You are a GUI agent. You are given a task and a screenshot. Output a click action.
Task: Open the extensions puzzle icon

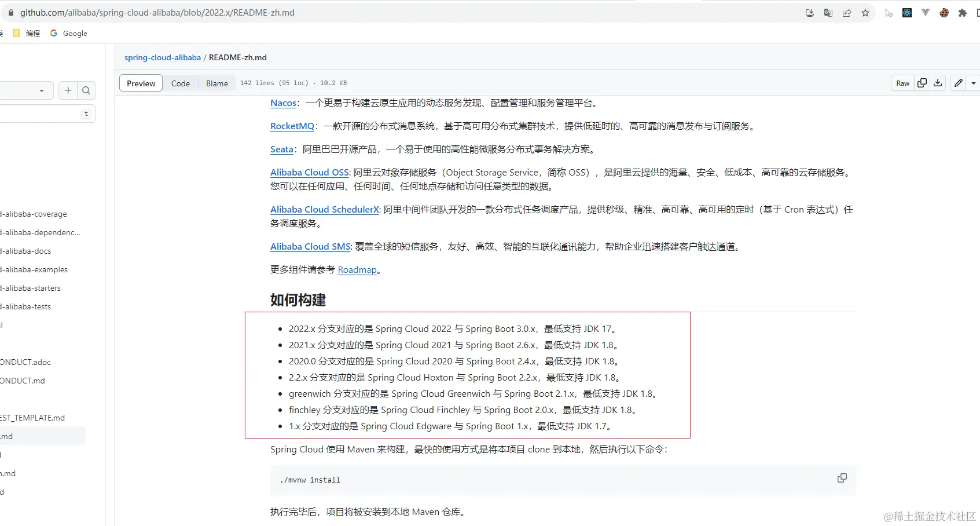tap(963, 13)
